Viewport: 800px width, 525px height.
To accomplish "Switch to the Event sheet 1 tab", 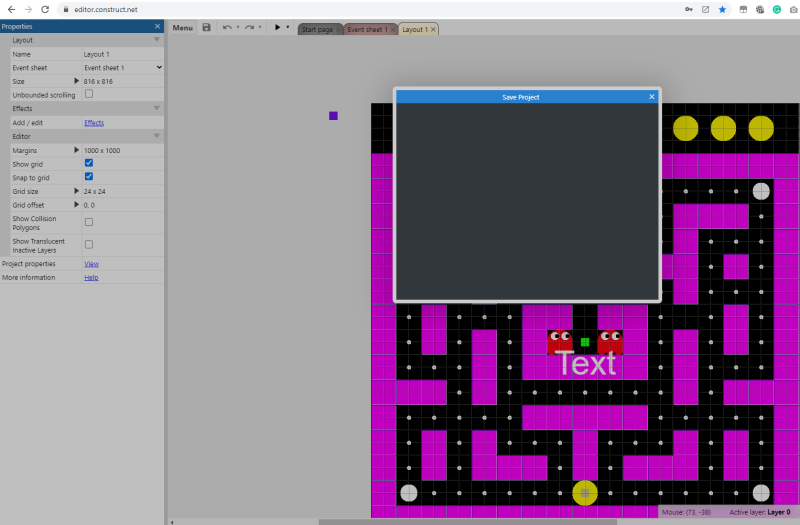I will (x=367, y=30).
